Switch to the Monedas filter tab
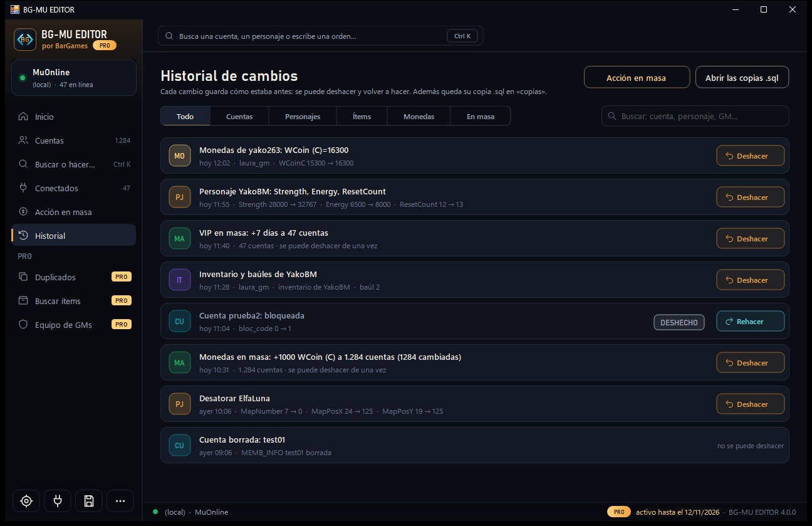 [419, 117]
